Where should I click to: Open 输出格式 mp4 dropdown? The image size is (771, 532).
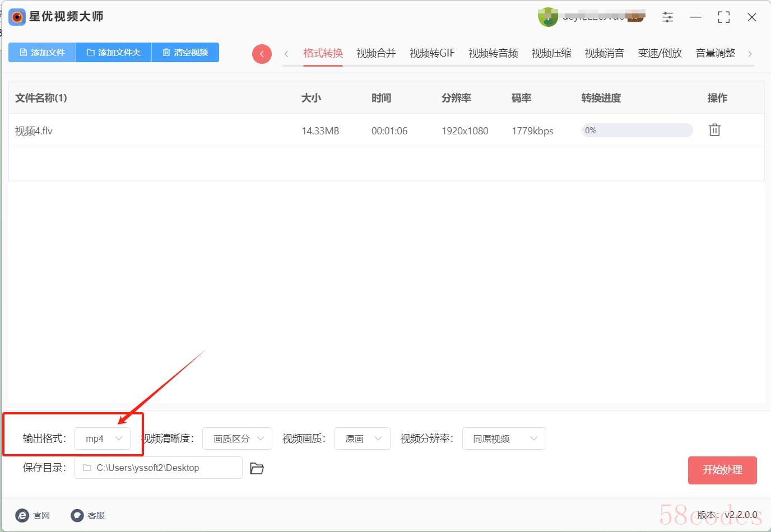point(103,438)
